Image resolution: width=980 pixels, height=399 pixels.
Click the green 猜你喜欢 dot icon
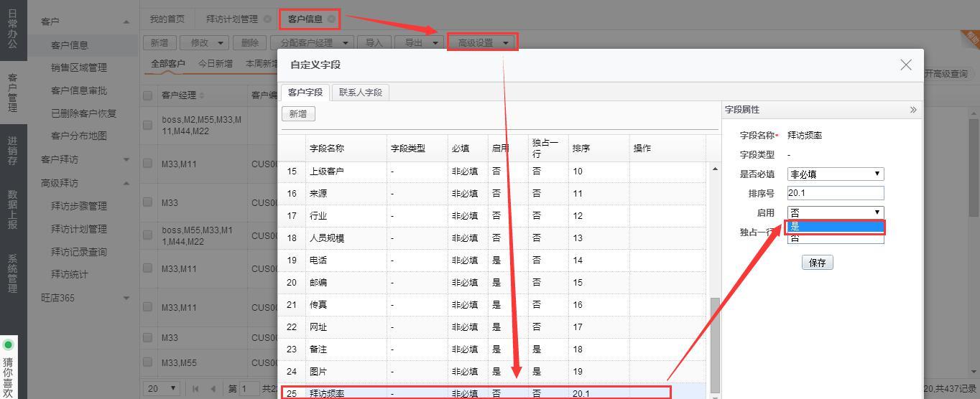click(x=9, y=345)
